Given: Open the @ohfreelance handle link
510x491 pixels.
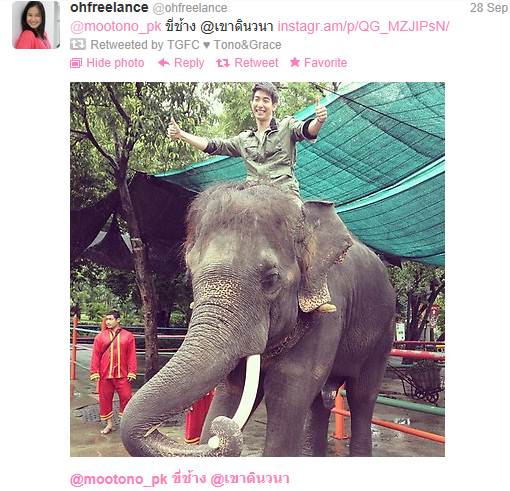Looking at the screenshot, I should click(x=190, y=8).
